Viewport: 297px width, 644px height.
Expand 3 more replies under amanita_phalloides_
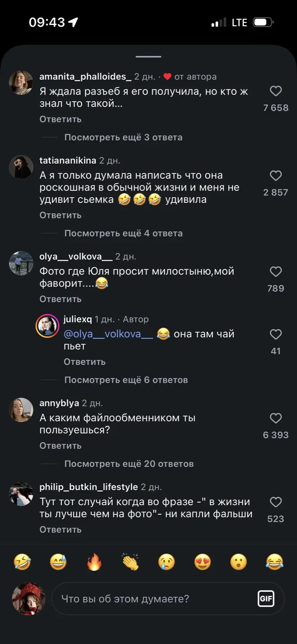tap(123, 138)
